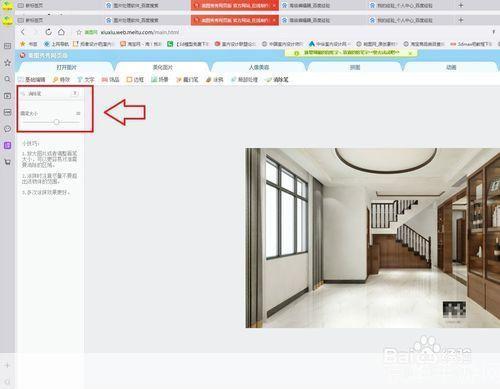
Task: Select the 边框 border tool
Action: 135,80
